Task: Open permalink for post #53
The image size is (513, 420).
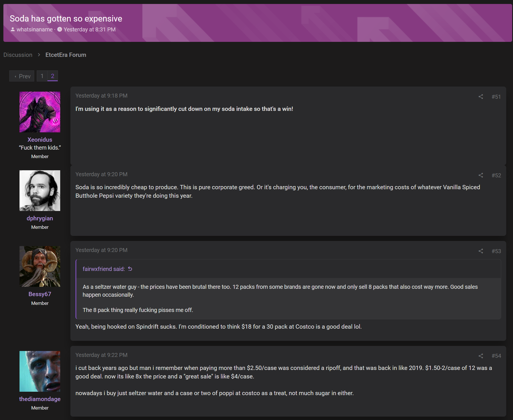Action: click(x=496, y=251)
